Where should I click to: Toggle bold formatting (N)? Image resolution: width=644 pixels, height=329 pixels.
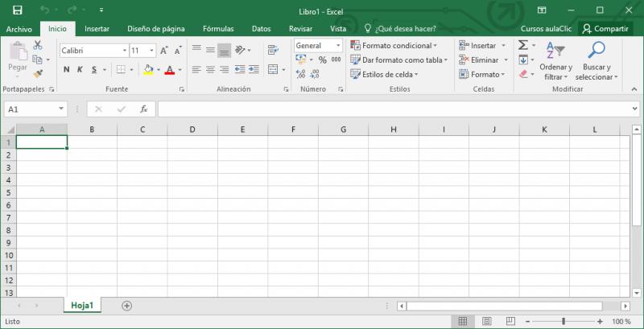pyautogui.click(x=67, y=70)
